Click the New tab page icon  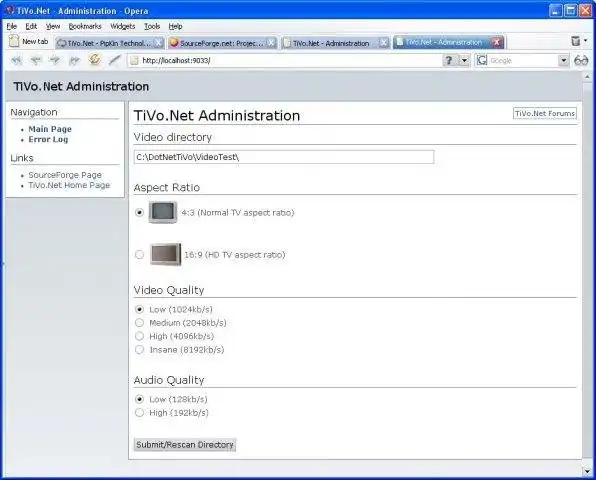point(14,41)
